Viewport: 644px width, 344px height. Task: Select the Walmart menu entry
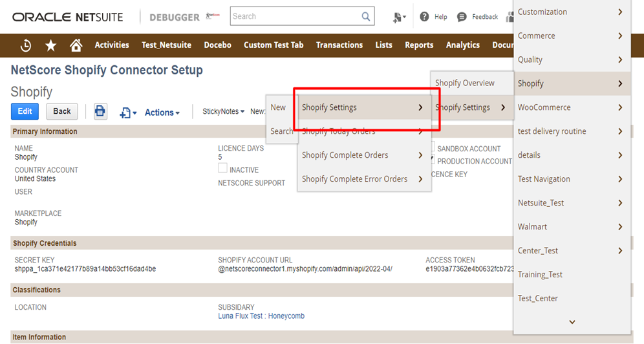click(x=572, y=226)
